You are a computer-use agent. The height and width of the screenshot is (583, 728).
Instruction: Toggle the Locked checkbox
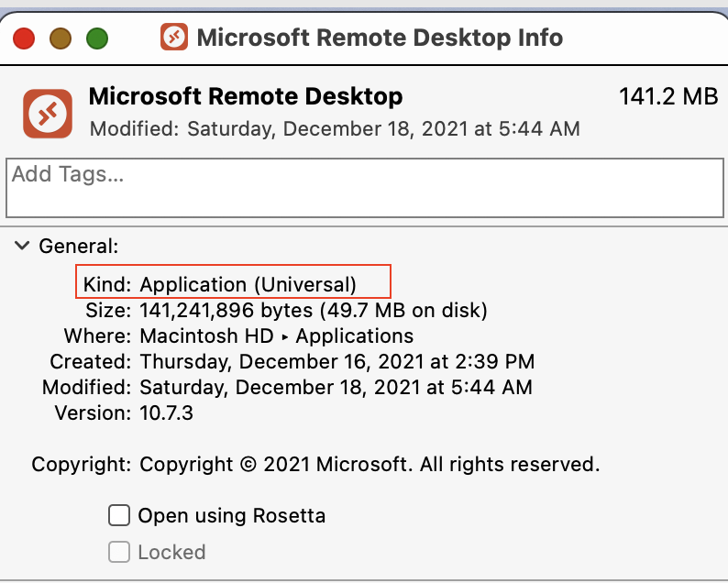[x=119, y=552]
